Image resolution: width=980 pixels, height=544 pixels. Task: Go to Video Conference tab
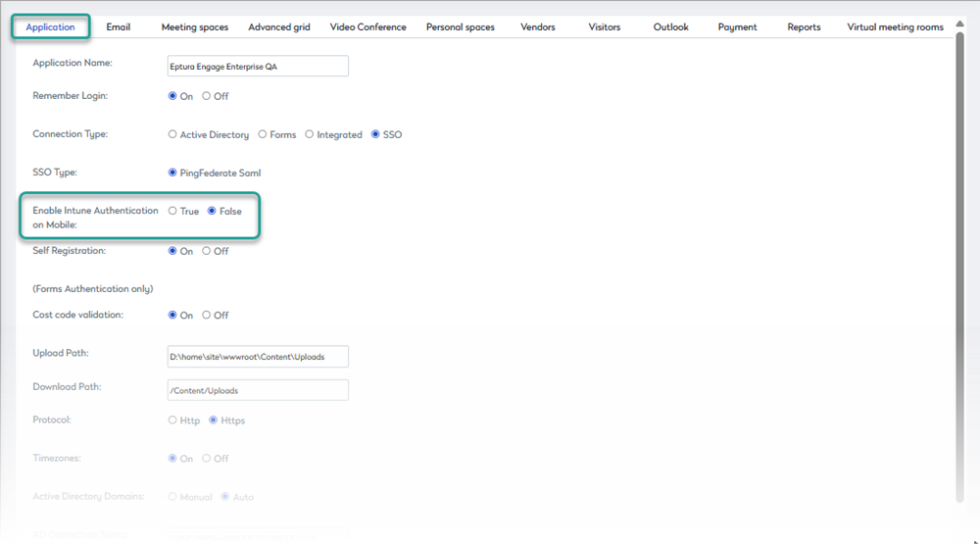coord(367,27)
